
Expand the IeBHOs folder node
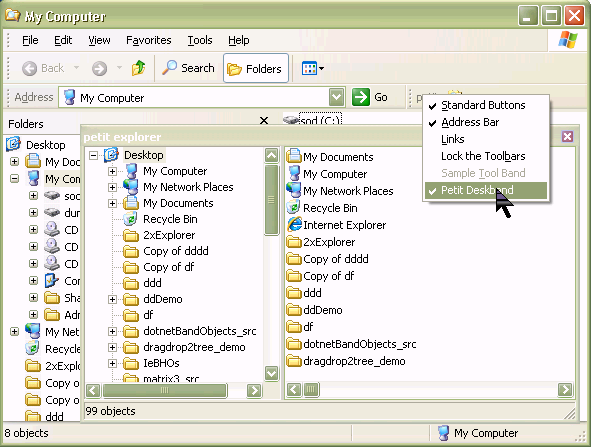click(112, 363)
